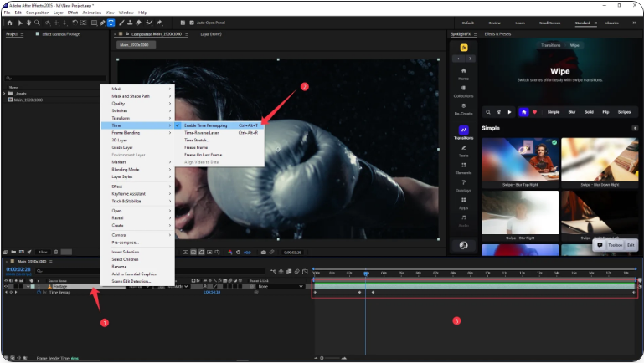Click the Home icon in the top toolbar

tap(8, 23)
